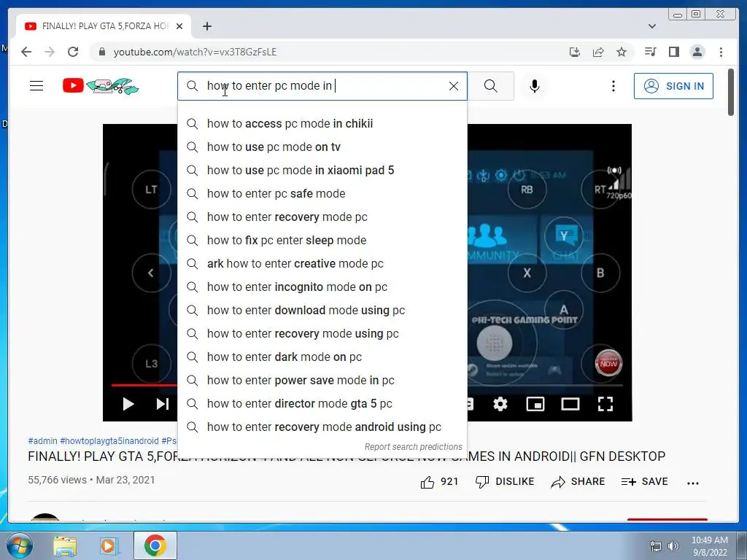
Task: Open Chrome side panel icon
Action: [x=673, y=52]
